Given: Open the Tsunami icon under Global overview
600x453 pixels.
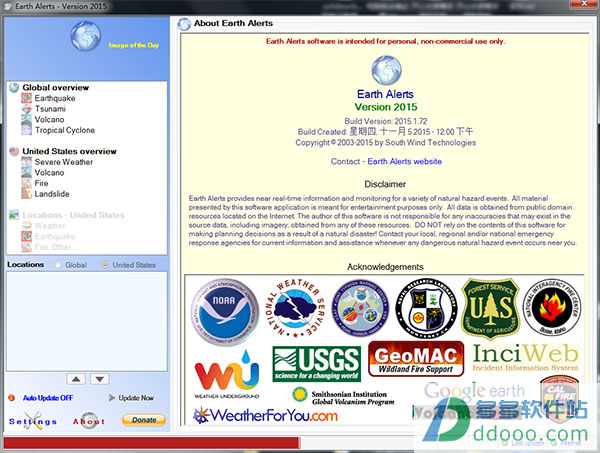Looking at the screenshot, I should tap(26, 109).
